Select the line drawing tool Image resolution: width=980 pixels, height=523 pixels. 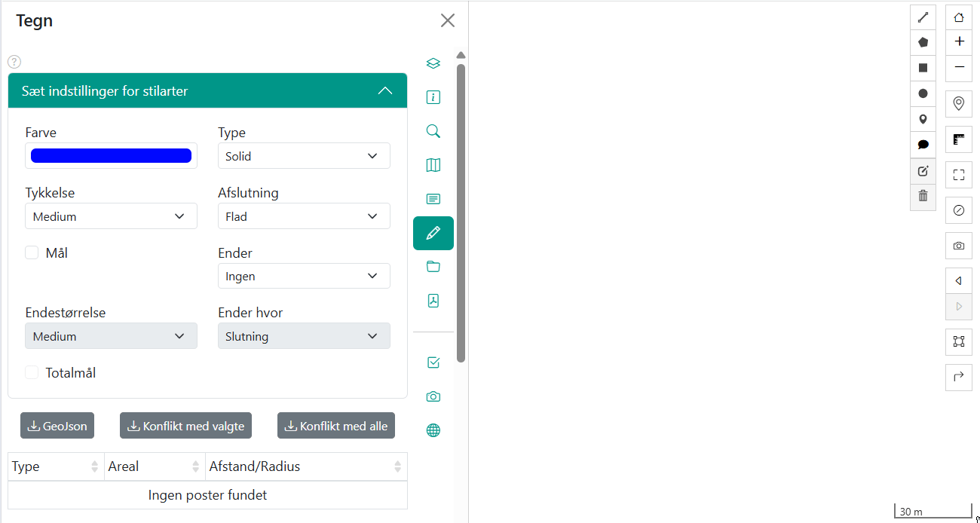coord(923,17)
